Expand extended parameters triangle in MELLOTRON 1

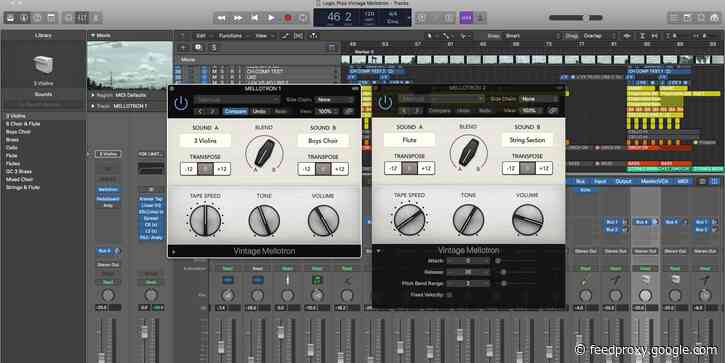(174, 252)
